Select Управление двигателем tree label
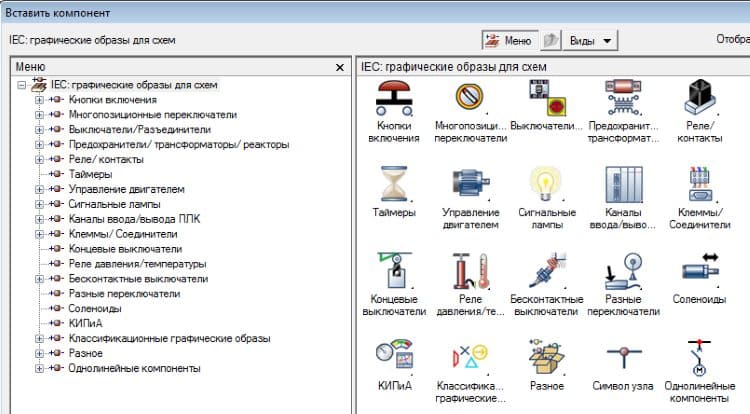750x414 pixels. pyautogui.click(x=126, y=189)
